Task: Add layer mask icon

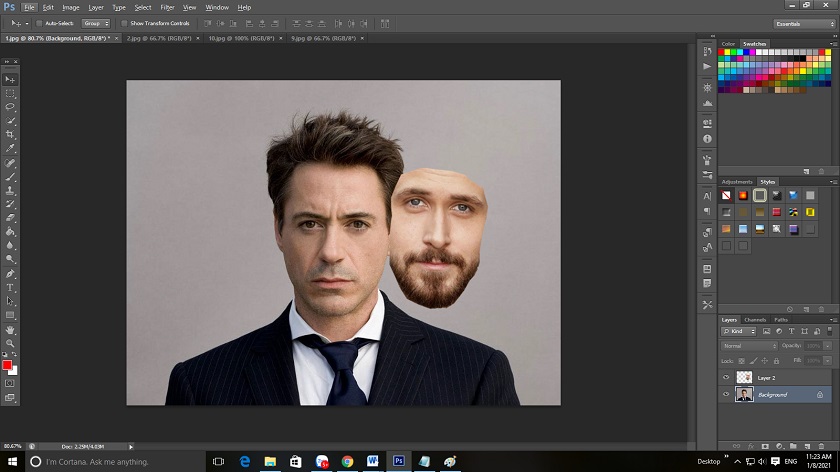Action: [765, 446]
